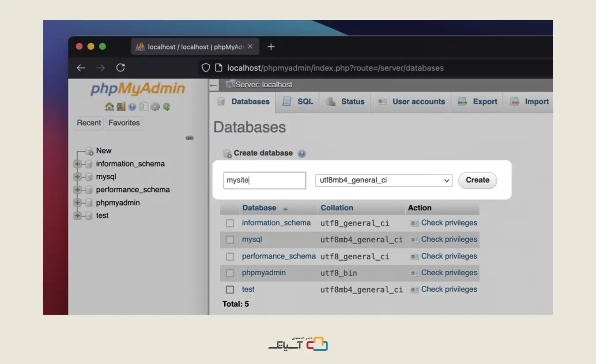596x364 pixels.
Task: Select the test database checkbox
Action: (x=230, y=290)
